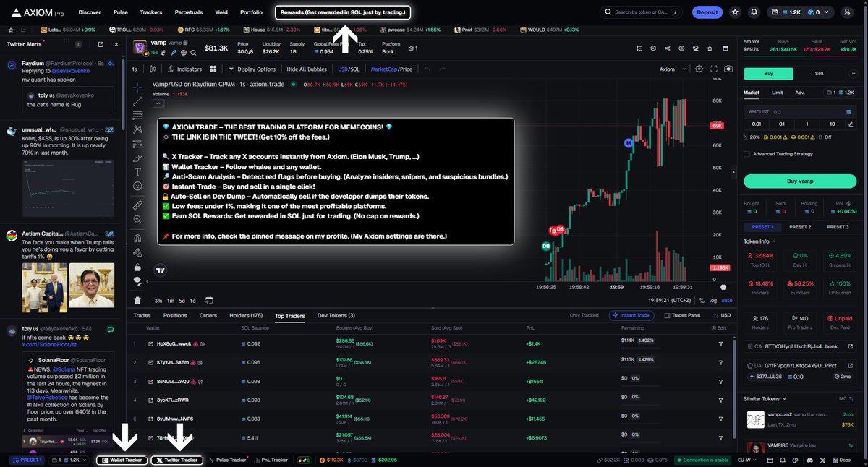Toggle MarketCap/Price display
The width and height of the screenshot is (868, 467).
tap(391, 69)
